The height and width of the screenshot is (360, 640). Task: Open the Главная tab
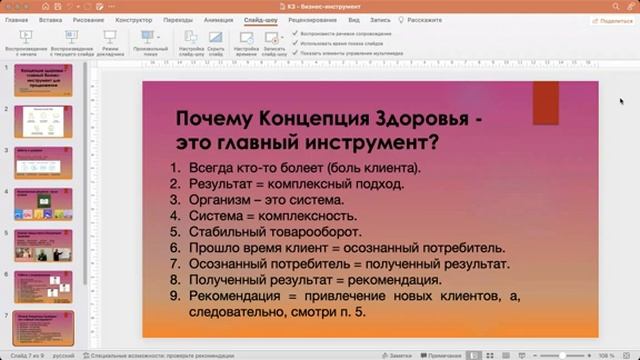[16, 20]
